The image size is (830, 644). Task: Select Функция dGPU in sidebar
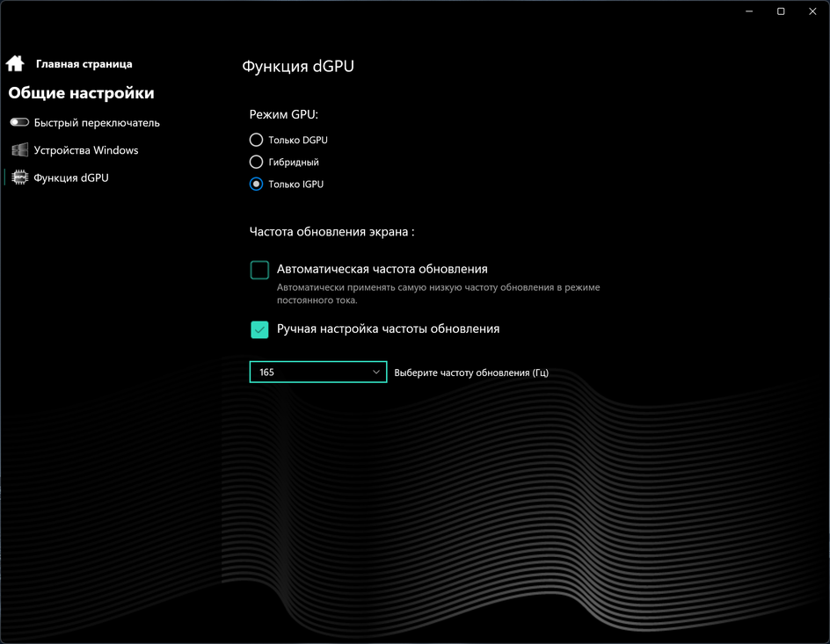[71, 177]
